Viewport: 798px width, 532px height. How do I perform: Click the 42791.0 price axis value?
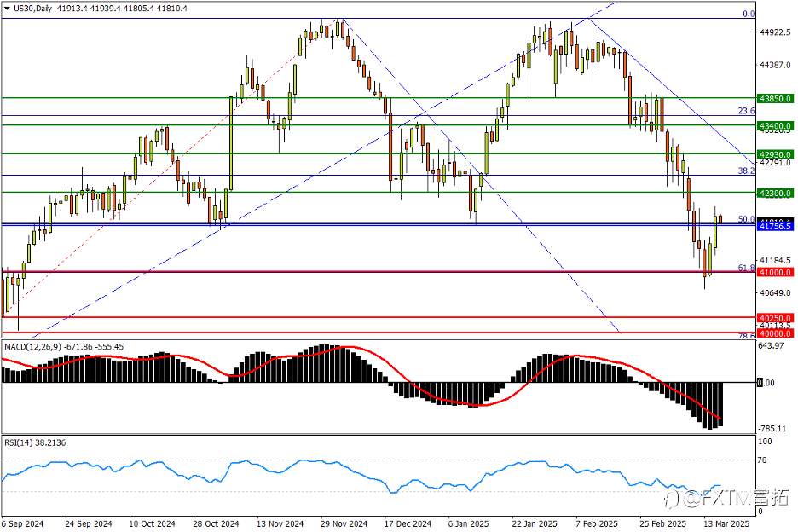(775, 162)
